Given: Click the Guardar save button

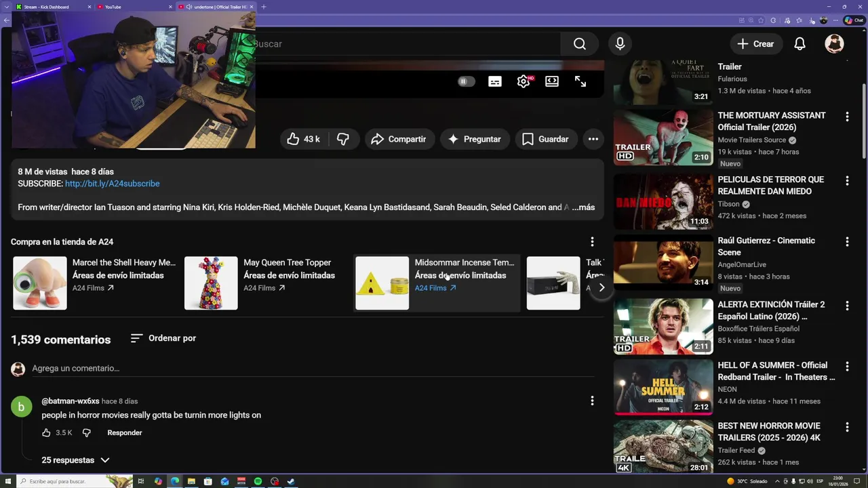Looking at the screenshot, I should point(545,139).
